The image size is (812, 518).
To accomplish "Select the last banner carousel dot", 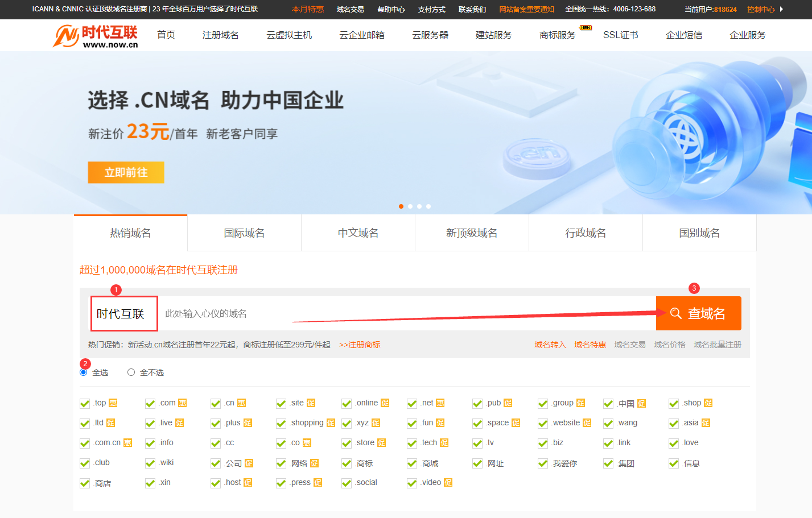I will click(428, 206).
